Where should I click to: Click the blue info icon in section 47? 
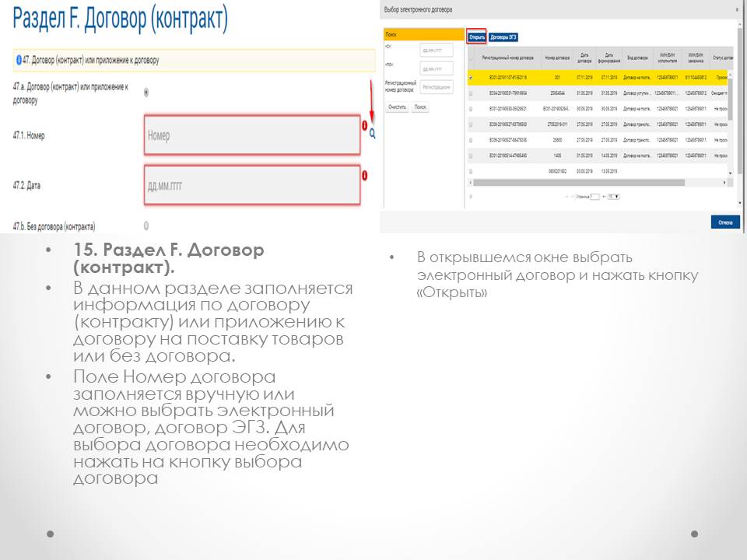(19, 59)
